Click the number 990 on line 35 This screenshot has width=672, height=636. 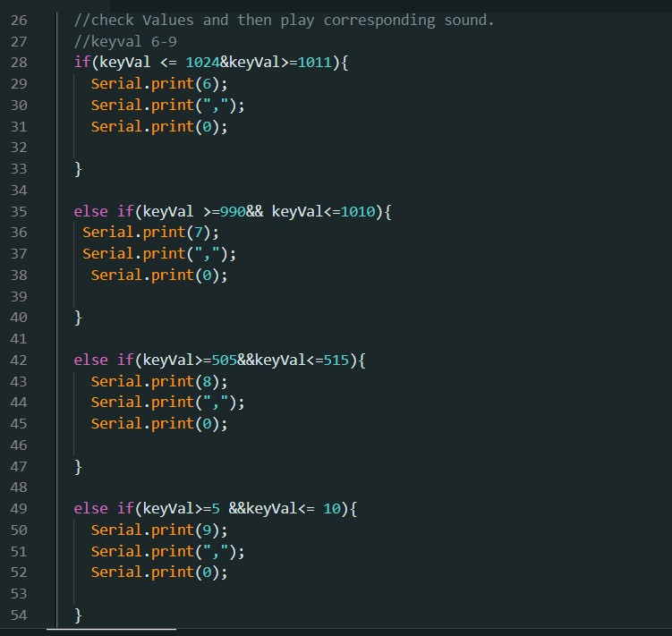[x=233, y=211]
